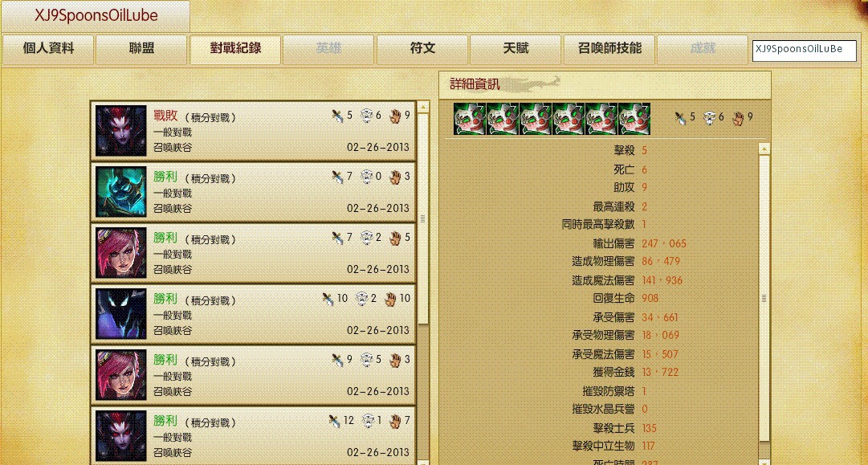The width and height of the screenshot is (868, 465).
Task: Select the 戰敗 match entry
Action: click(253, 131)
